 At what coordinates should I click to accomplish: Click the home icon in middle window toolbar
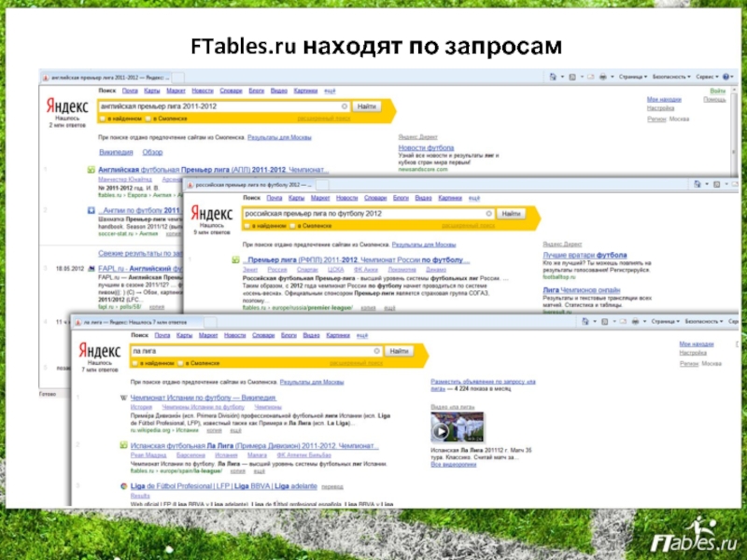coord(698,184)
